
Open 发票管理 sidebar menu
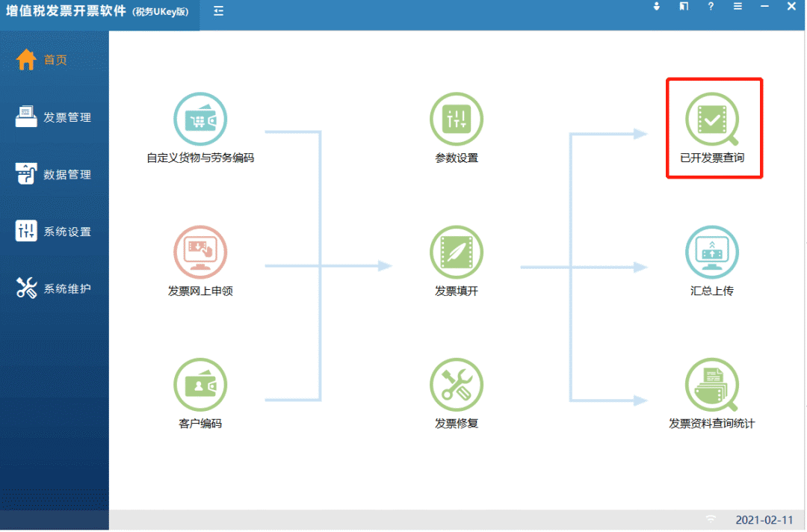pyautogui.click(x=54, y=117)
